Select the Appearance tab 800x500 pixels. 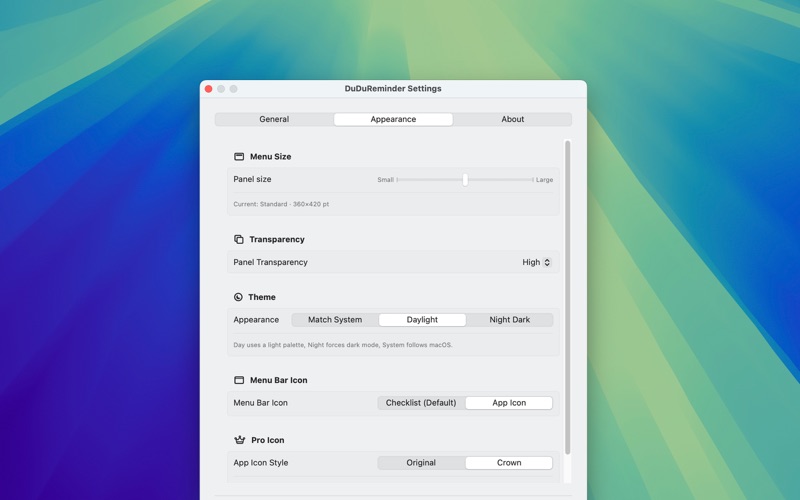coord(393,119)
